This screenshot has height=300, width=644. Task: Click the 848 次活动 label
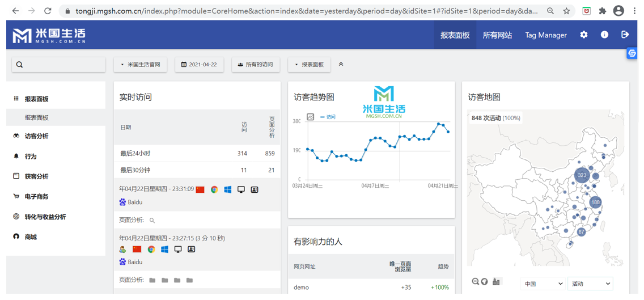click(x=495, y=118)
